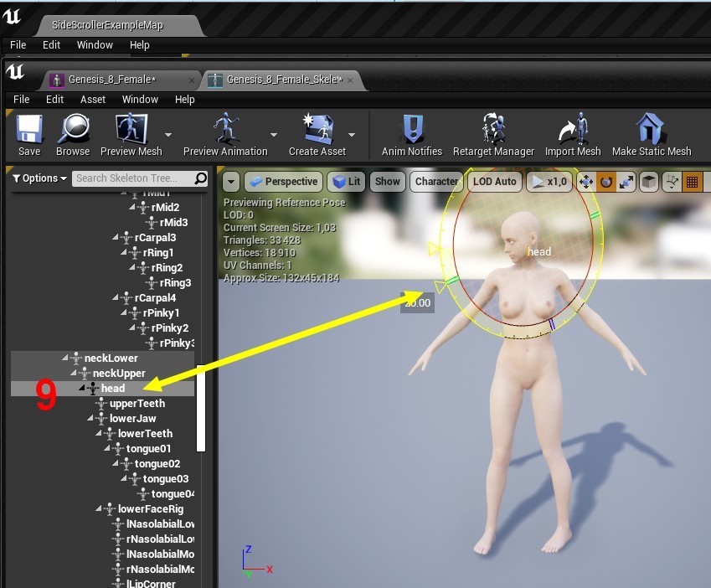Close the Genesis_8_Female tab

pos(191,80)
